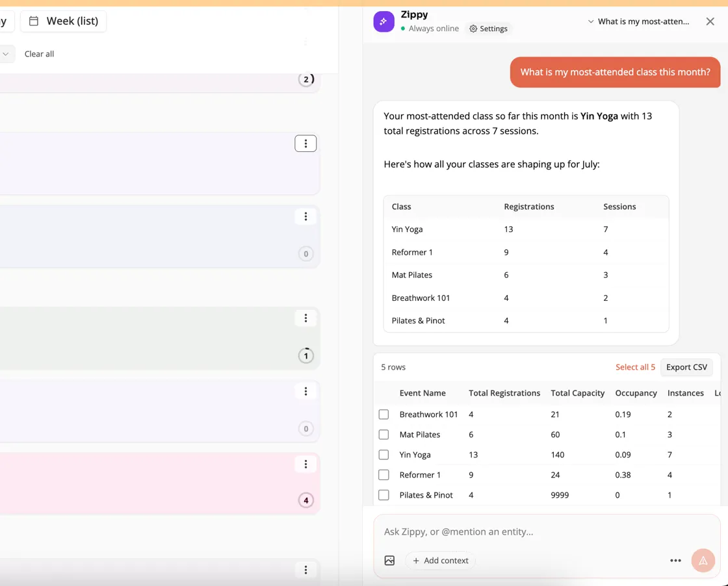728x586 pixels.
Task: Click the send message warning button
Action: click(x=703, y=561)
